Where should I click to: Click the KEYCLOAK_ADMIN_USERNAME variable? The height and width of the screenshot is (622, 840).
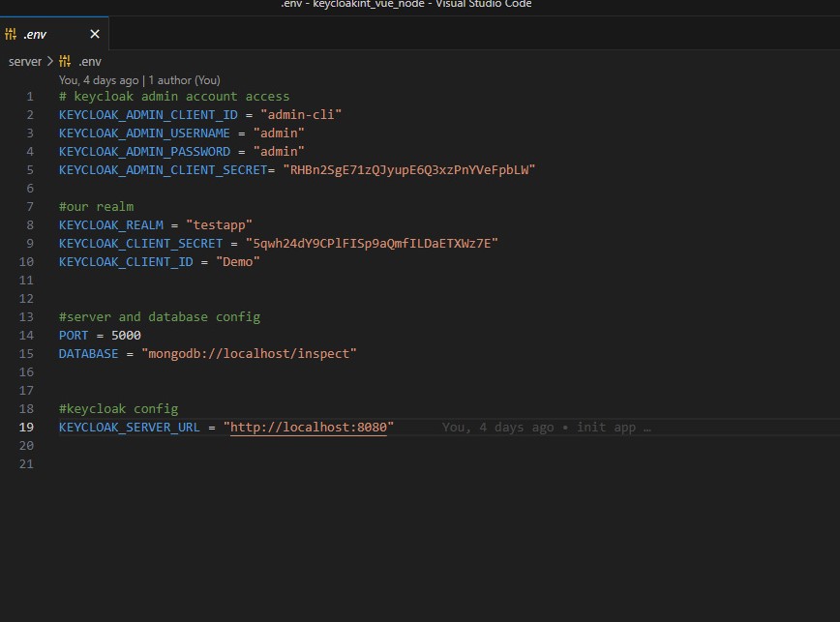pyautogui.click(x=144, y=133)
